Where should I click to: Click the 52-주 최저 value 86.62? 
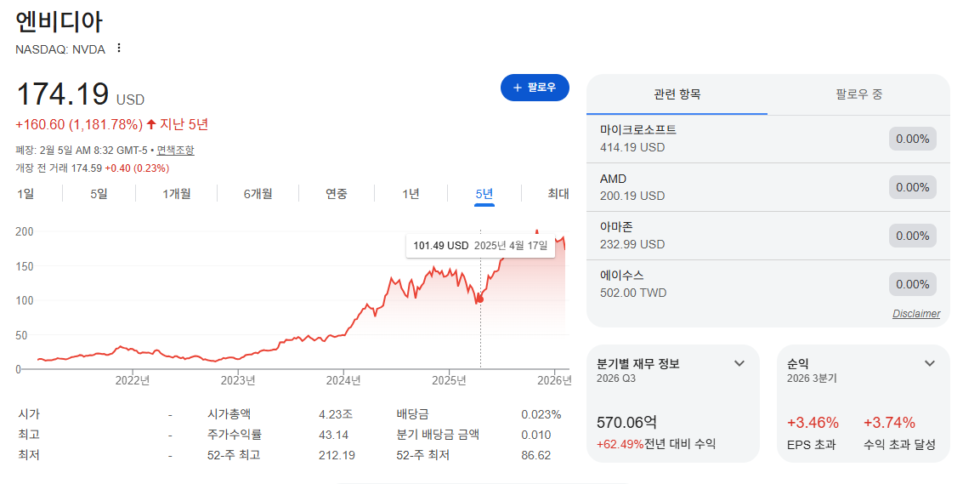(536, 455)
